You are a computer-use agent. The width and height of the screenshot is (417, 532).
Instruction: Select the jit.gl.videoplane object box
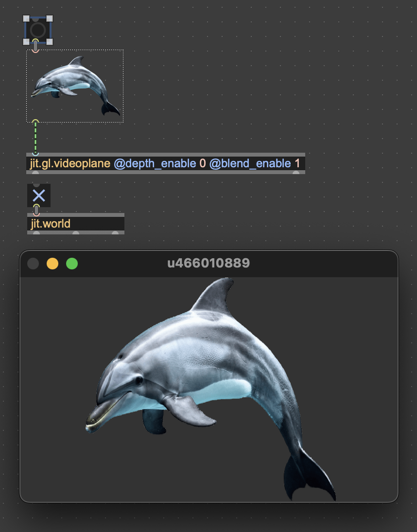[x=165, y=163]
